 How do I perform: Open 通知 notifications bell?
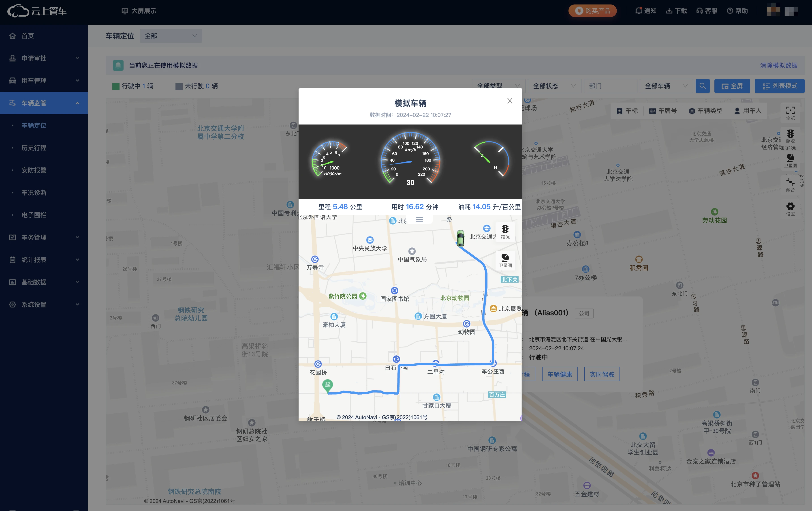[646, 11]
